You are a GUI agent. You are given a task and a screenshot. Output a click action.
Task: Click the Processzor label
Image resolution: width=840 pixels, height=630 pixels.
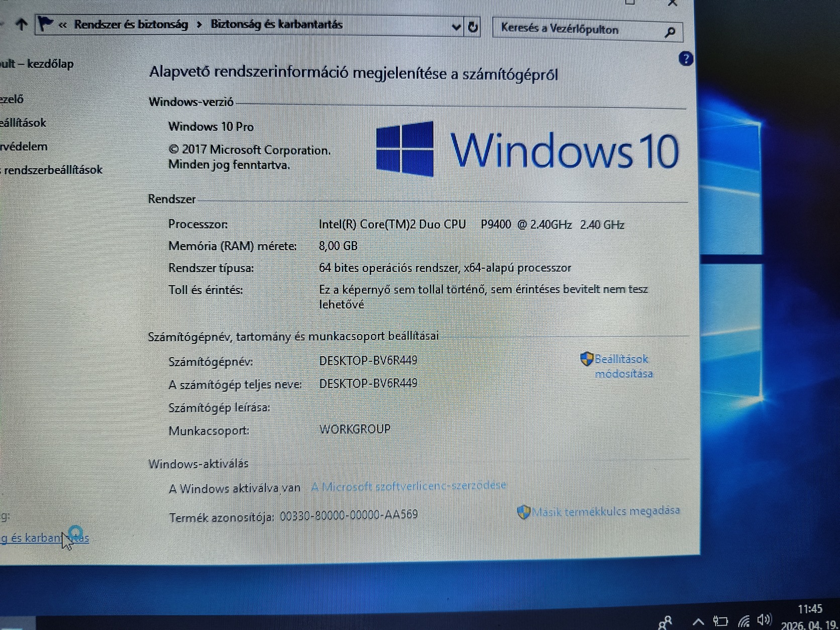click(x=198, y=224)
